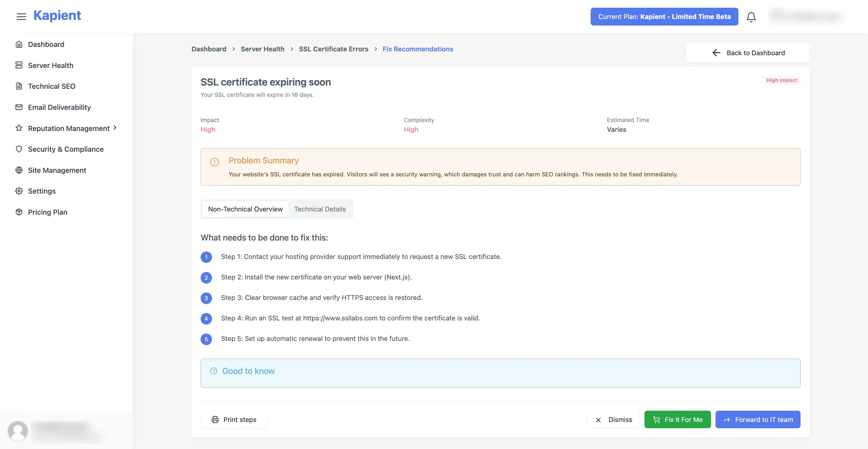Click the Server Health server icon
Screen dimensions: 868x449
click(x=19, y=65)
